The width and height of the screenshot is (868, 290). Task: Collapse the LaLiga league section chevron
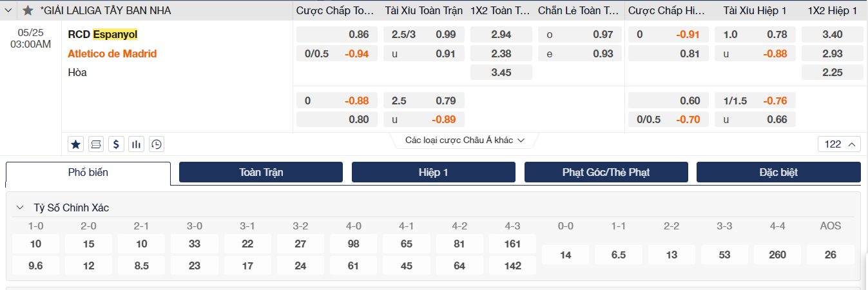pyautogui.click(x=9, y=10)
